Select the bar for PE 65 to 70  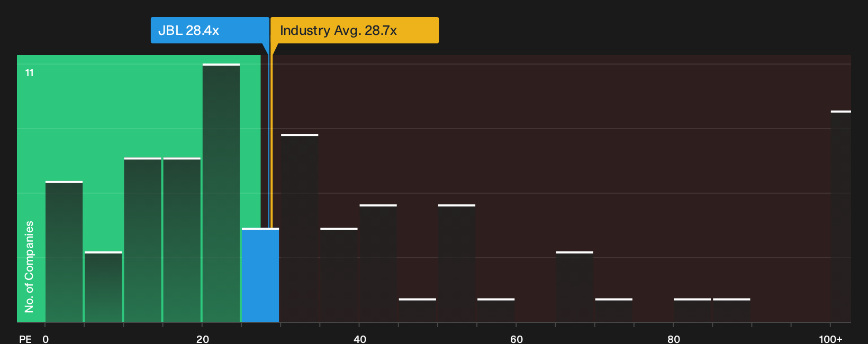pos(574,287)
